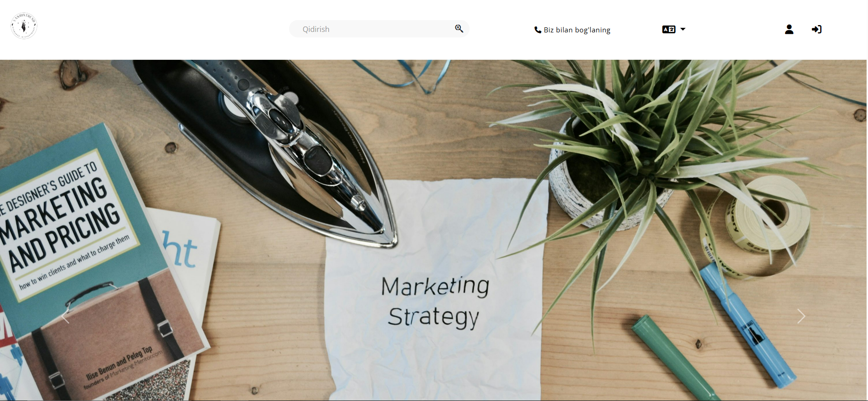
Task: Expand the language dropdown caret
Action: 683,29
